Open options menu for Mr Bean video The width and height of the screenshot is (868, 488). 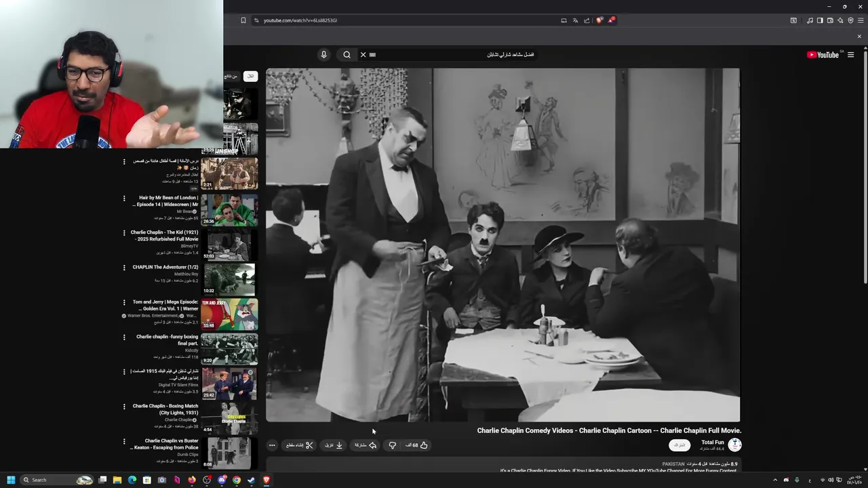[124, 199]
